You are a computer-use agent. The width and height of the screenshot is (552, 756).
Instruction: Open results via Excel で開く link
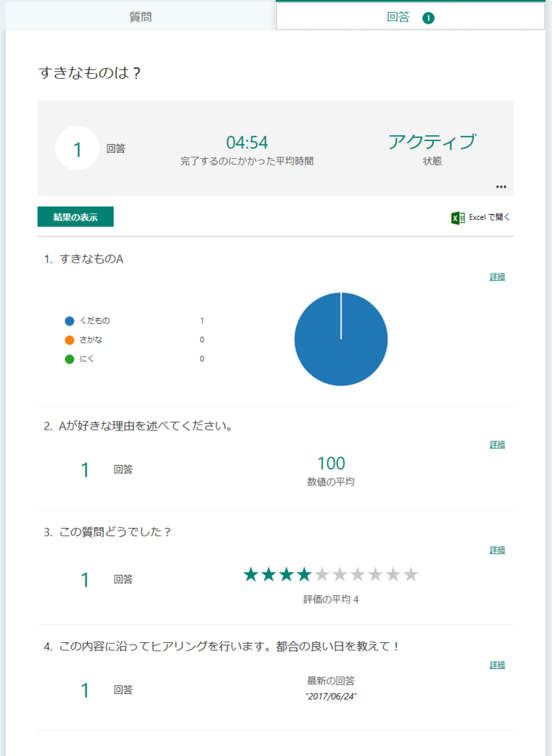tap(489, 218)
